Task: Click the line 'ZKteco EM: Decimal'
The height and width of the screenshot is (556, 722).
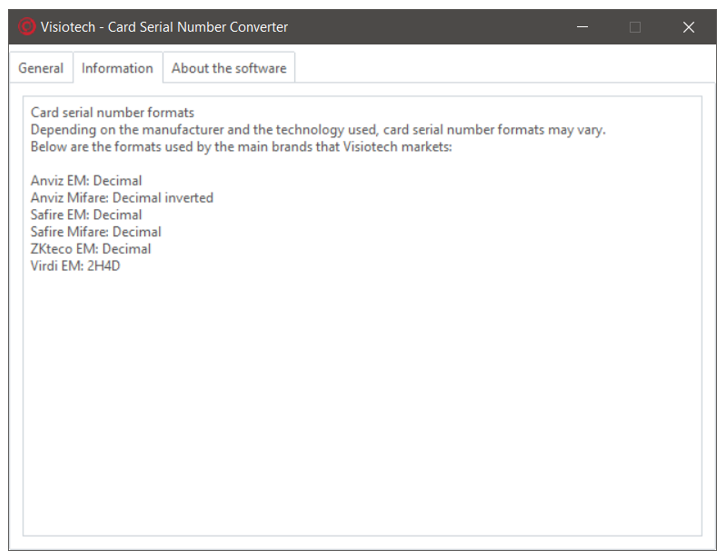Action: 91,249
